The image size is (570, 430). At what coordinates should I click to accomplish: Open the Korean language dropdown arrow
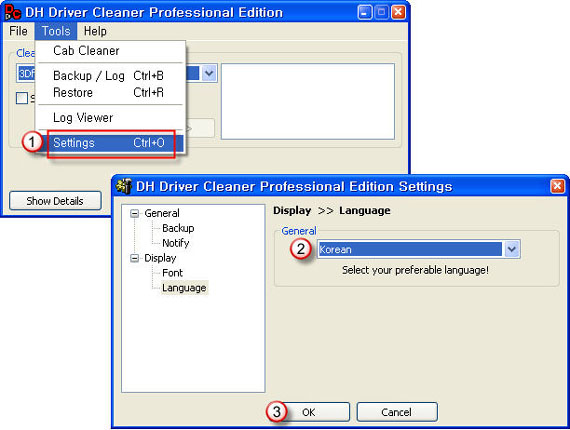[x=511, y=249]
